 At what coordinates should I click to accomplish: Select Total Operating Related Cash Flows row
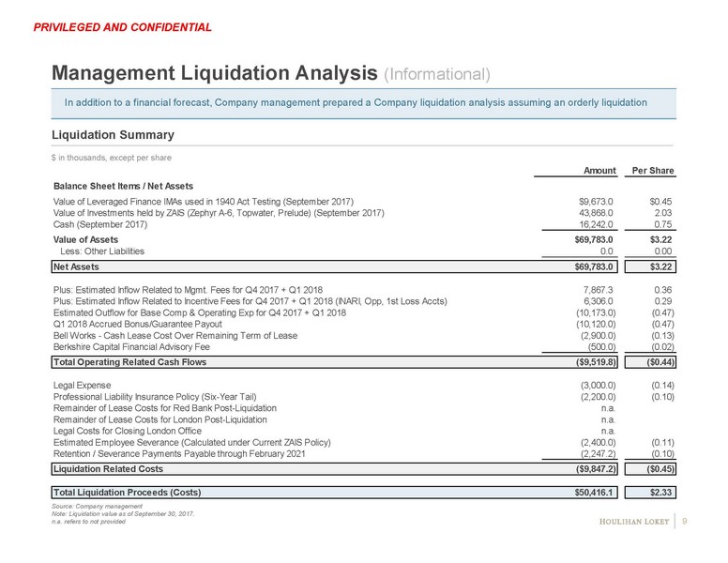pos(129,361)
